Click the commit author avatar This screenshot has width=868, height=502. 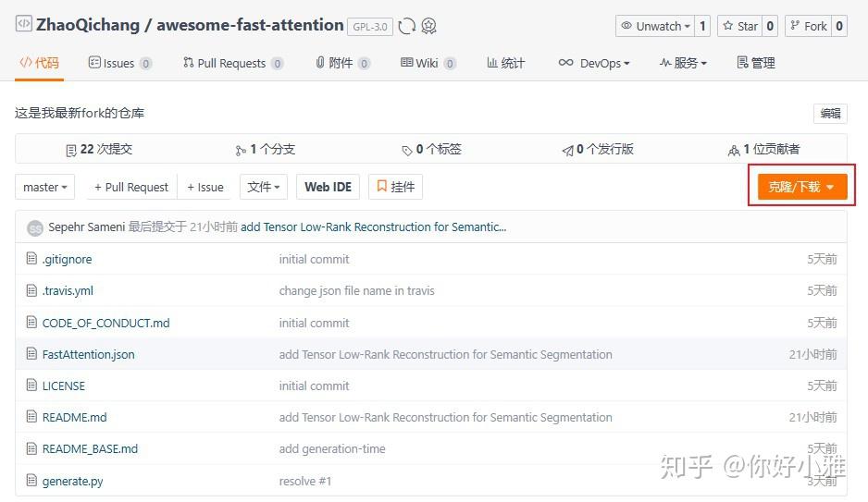pos(35,227)
